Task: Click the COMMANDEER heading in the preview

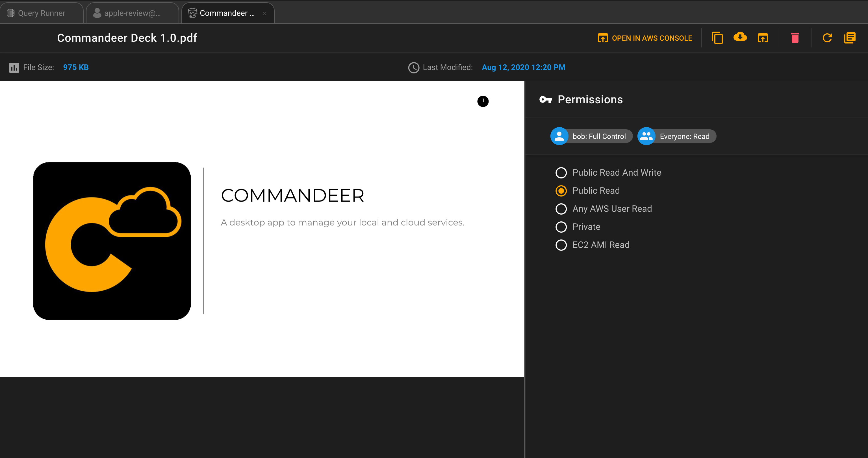Action: click(x=292, y=196)
